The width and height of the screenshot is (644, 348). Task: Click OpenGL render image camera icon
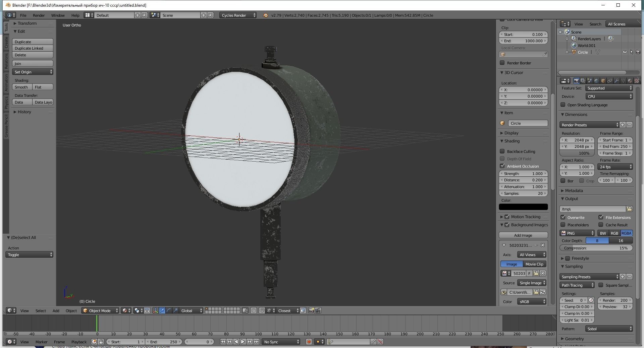pos(311,311)
